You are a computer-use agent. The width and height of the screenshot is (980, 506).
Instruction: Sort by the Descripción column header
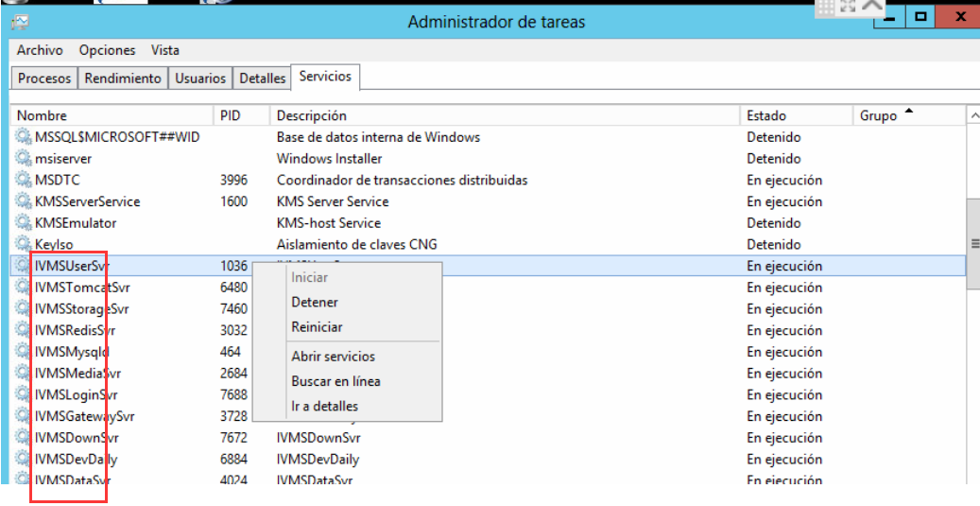(x=505, y=115)
